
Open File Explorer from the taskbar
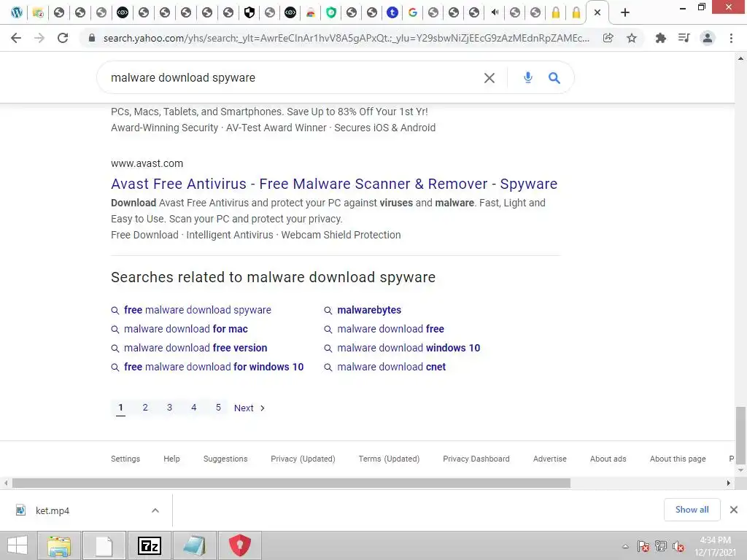(59, 545)
